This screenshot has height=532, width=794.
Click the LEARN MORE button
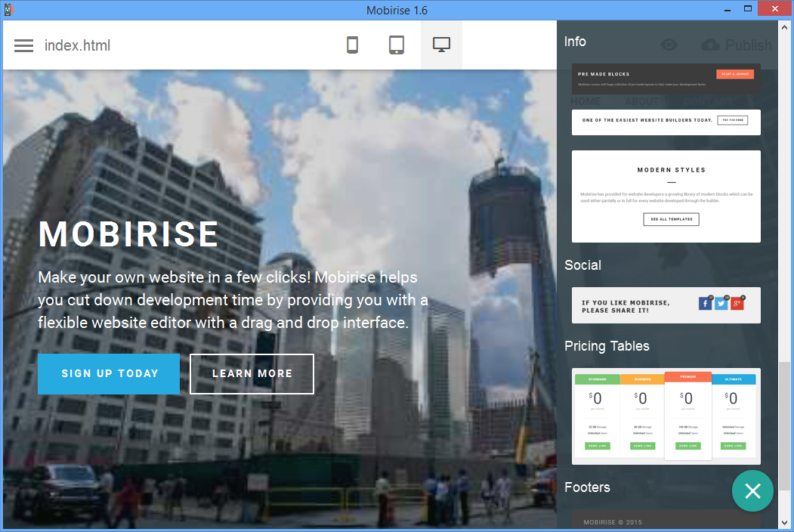tap(252, 374)
